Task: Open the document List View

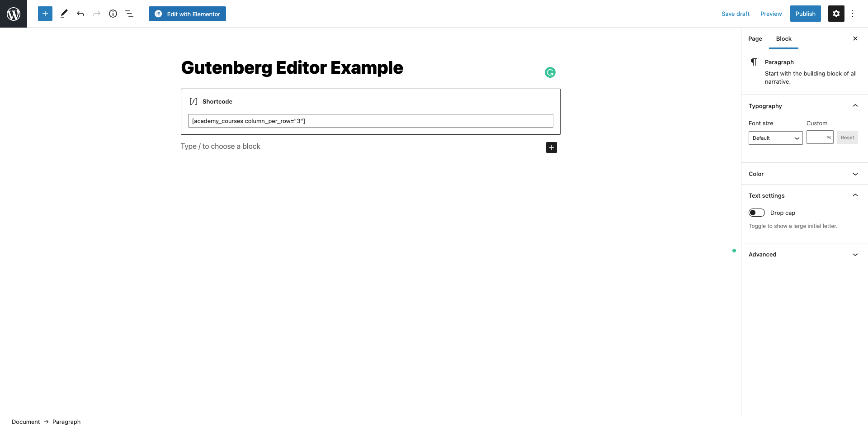Action: click(x=129, y=14)
